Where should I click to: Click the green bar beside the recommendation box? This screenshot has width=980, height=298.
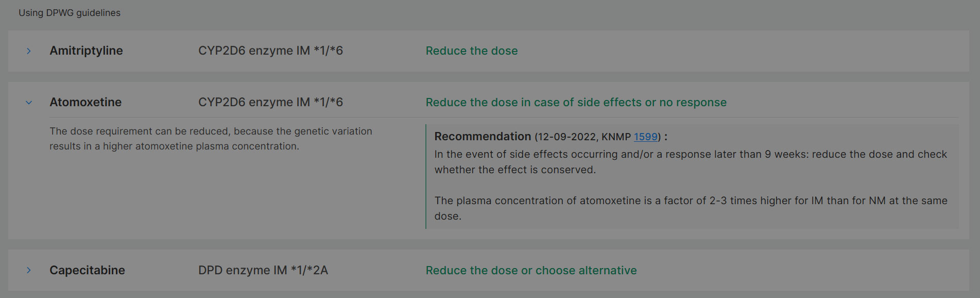(x=426, y=176)
